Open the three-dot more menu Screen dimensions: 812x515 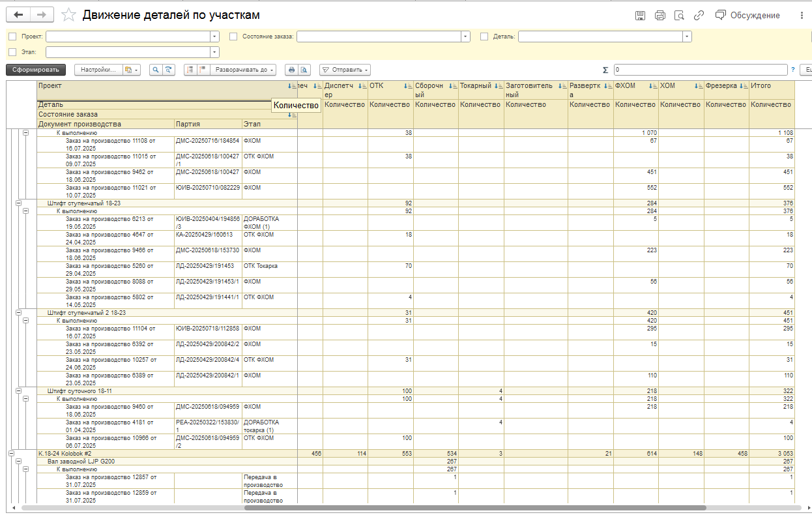pos(802,16)
